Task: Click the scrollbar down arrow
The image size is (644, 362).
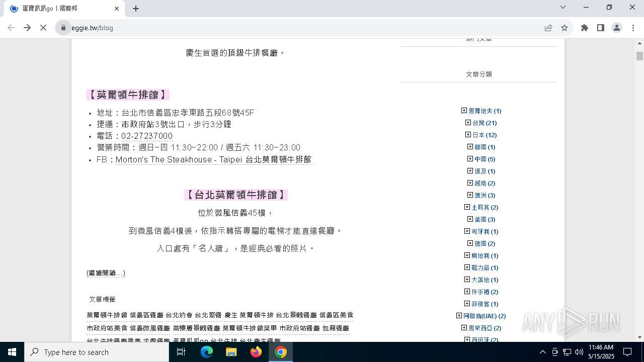Action: tap(639, 337)
